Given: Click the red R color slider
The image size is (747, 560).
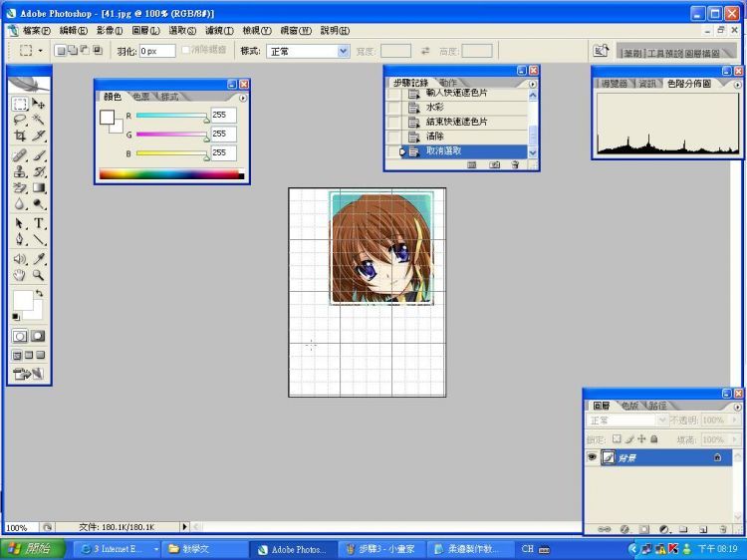Looking at the screenshot, I should [171, 116].
